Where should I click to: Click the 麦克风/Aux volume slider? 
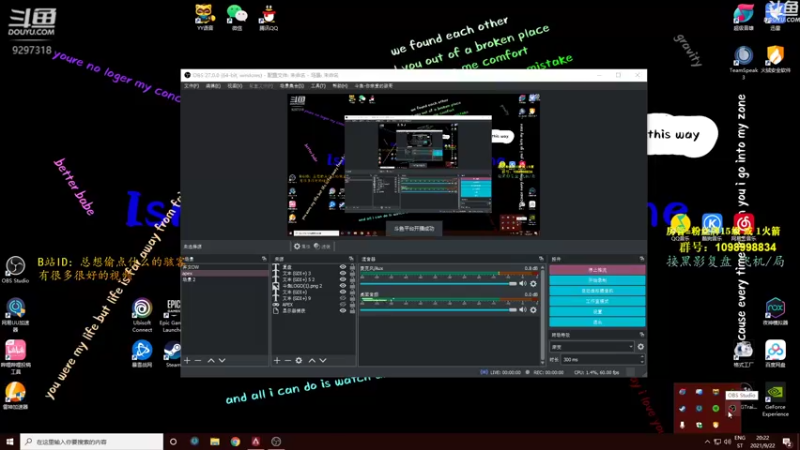[x=439, y=284]
